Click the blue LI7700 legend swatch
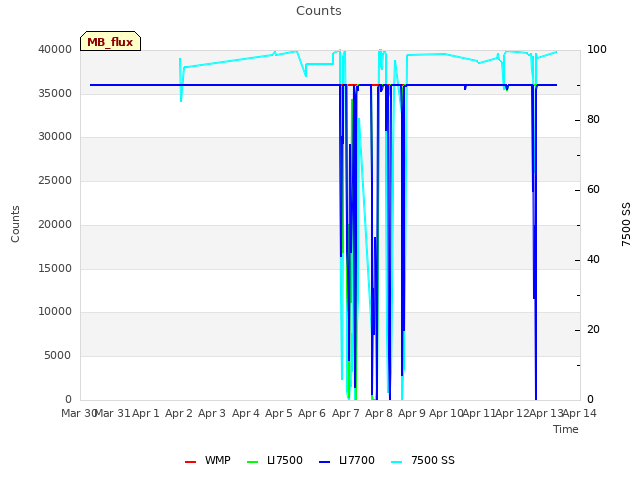The width and height of the screenshot is (640, 480). point(324,462)
